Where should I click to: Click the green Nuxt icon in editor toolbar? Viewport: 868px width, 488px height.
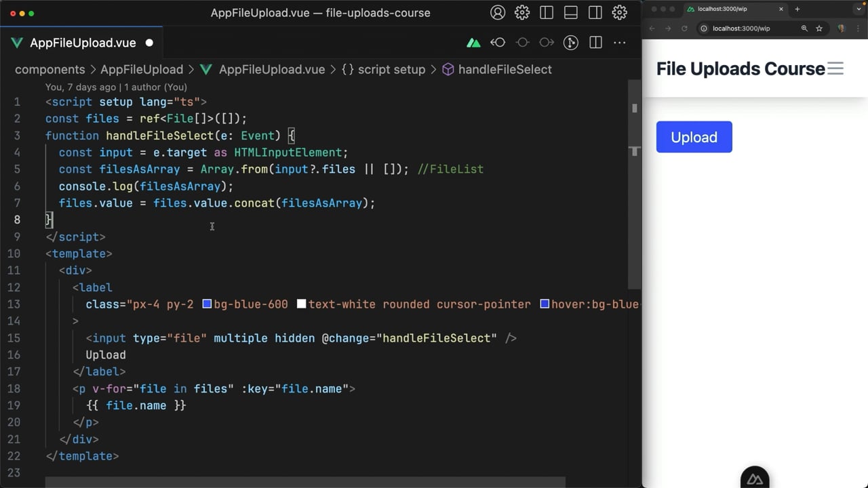[473, 43]
